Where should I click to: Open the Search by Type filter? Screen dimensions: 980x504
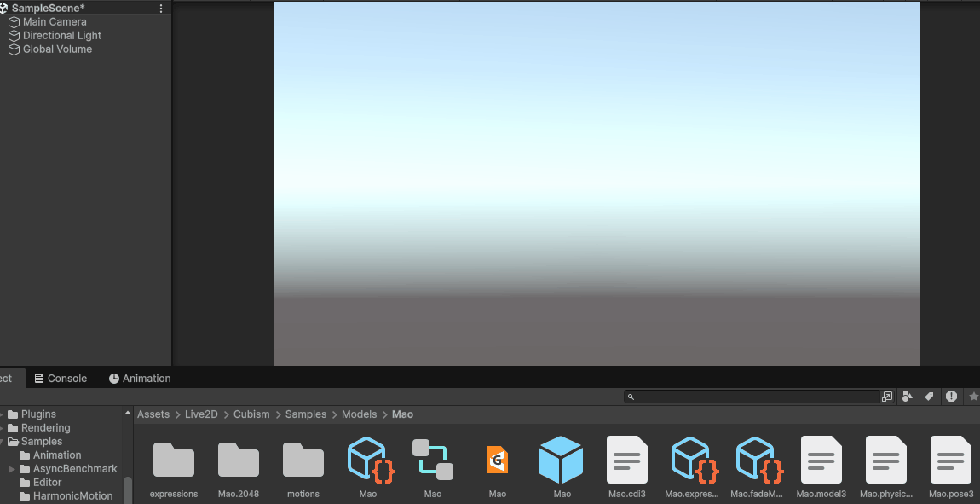[x=908, y=397]
